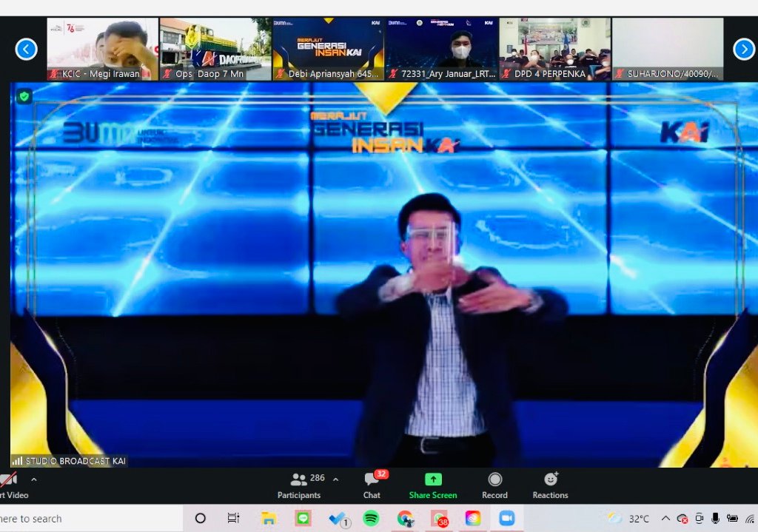
Task: Open the LINE app on the taskbar
Action: coord(303,519)
